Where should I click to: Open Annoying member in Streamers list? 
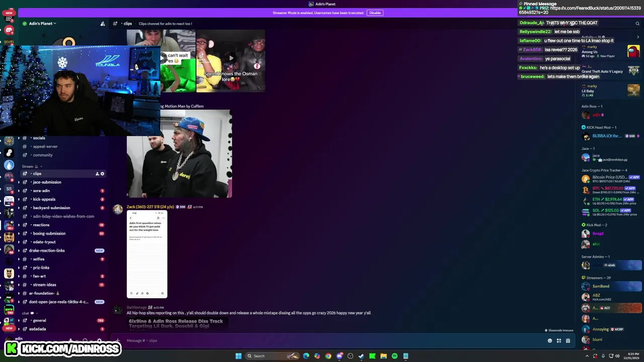[x=610, y=329]
